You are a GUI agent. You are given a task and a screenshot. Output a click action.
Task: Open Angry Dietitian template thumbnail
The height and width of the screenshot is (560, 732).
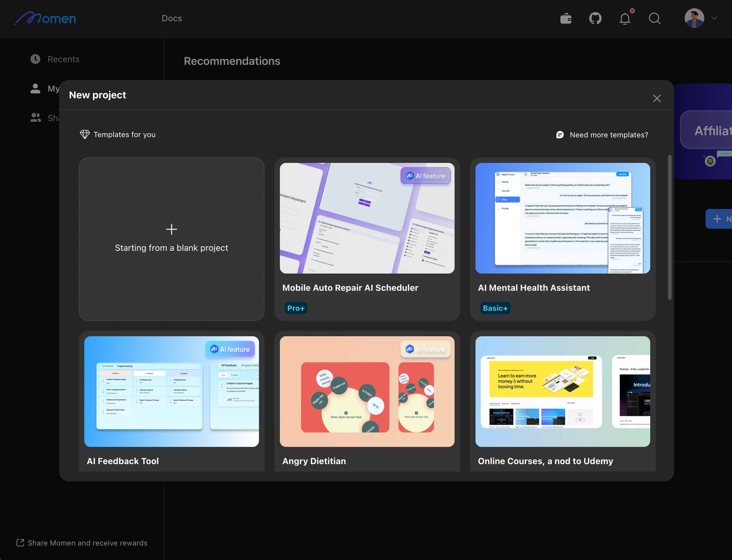click(x=367, y=391)
